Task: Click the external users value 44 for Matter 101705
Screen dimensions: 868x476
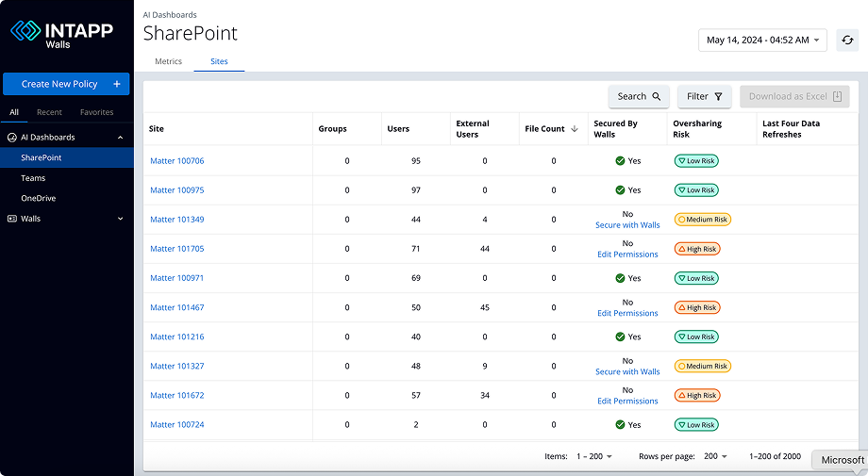Action: point(485,249)
